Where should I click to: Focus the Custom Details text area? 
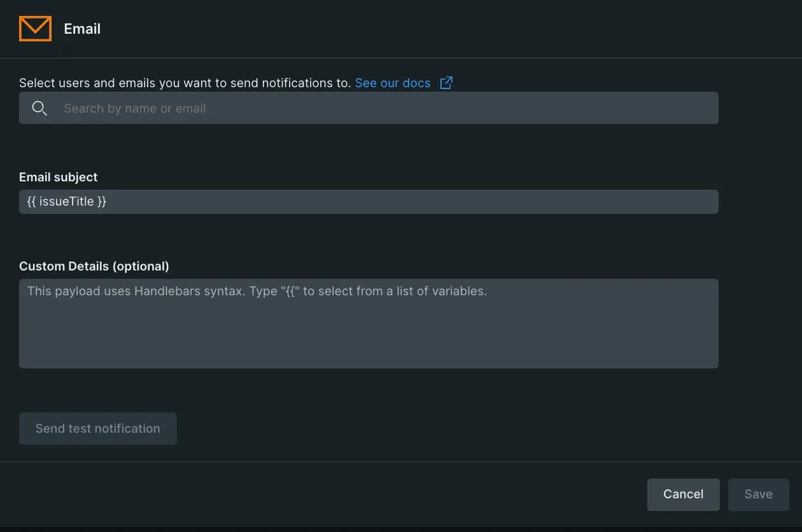tap(369, 323)
